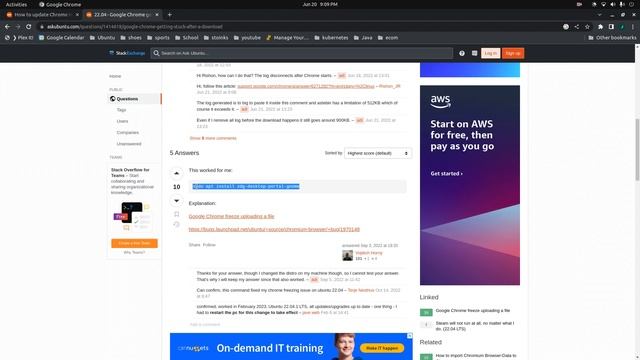Open Tags in left sidebar
This screenshot has height=360, width=640.
(122, 110)
